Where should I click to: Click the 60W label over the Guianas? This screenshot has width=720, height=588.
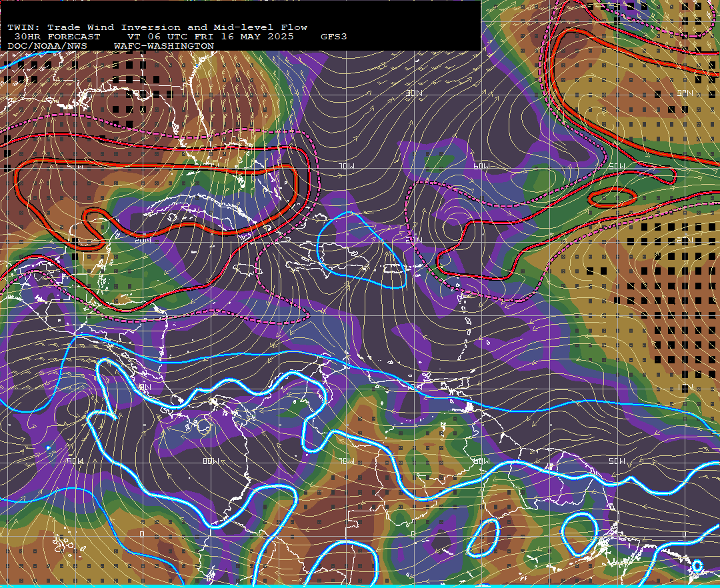[482, 461]
